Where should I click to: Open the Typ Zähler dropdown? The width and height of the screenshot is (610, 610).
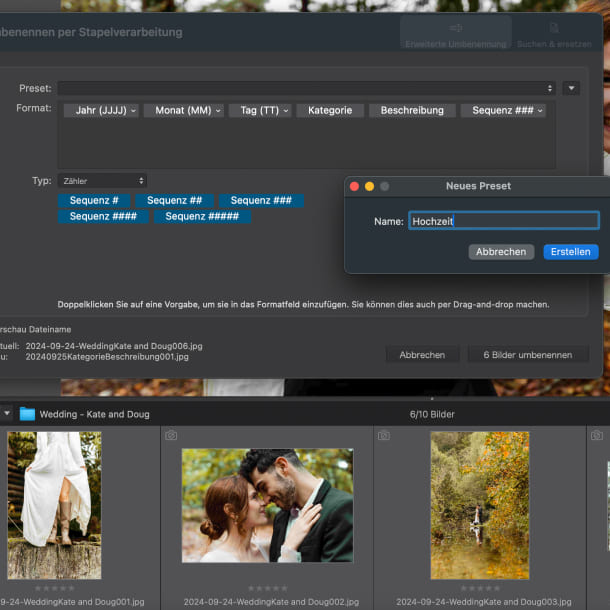click(x=102, y=181)
